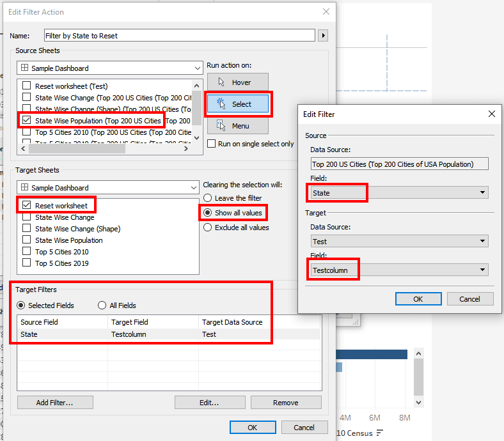504x441 pixels.
Task: Click dashboard grid icon in Source Sheets dropdown
Action: tap(24, 68)
